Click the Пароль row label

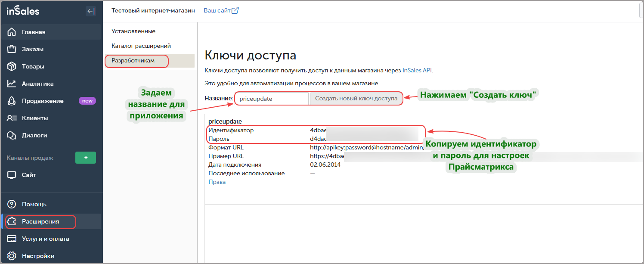[219, 139]
